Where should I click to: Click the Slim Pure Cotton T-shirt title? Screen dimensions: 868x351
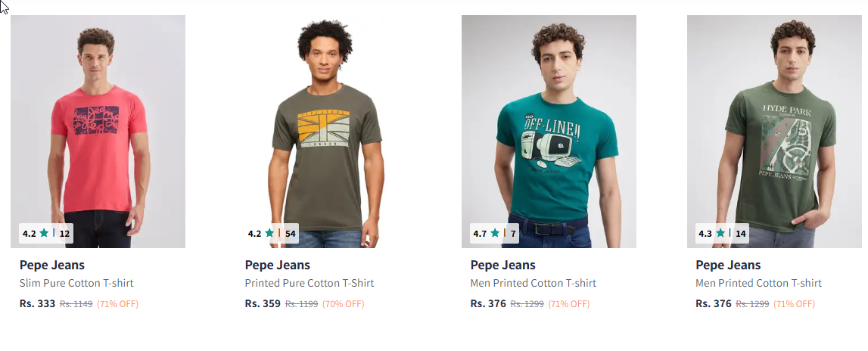[x=76, y=283]
